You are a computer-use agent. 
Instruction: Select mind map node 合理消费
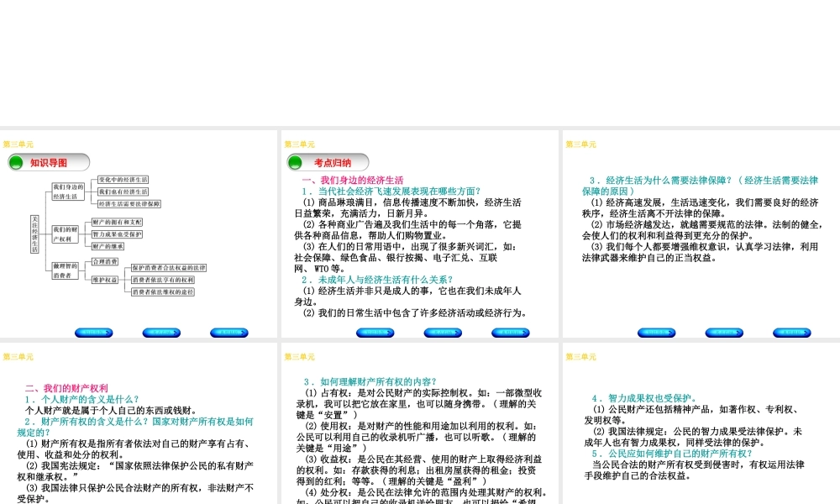[x=104, y=262]
